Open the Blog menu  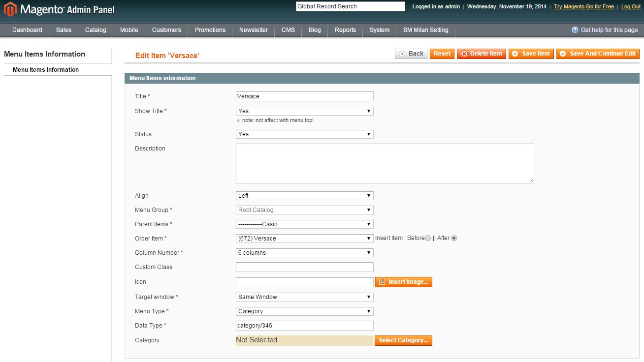tap(315, 30)
